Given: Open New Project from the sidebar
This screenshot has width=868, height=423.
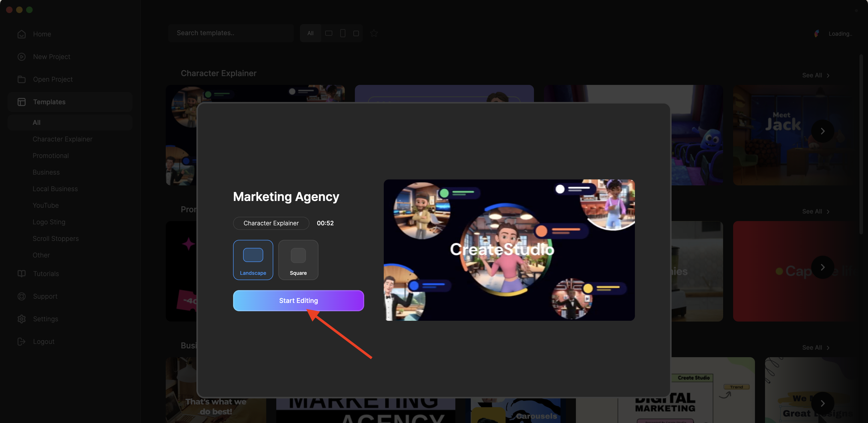Looking at the screenshot, I should 51,57.
